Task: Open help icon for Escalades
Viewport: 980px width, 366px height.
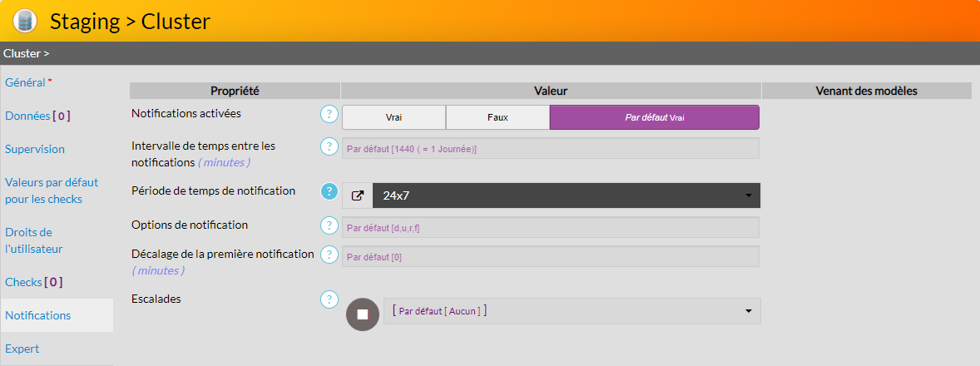Action: click(x=329, y=299)
